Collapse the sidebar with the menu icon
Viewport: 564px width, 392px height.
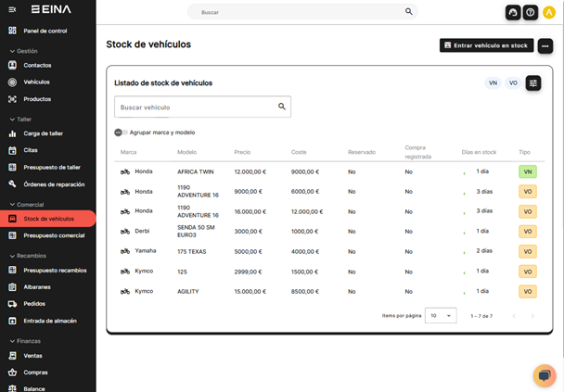[x=12, y=9]
